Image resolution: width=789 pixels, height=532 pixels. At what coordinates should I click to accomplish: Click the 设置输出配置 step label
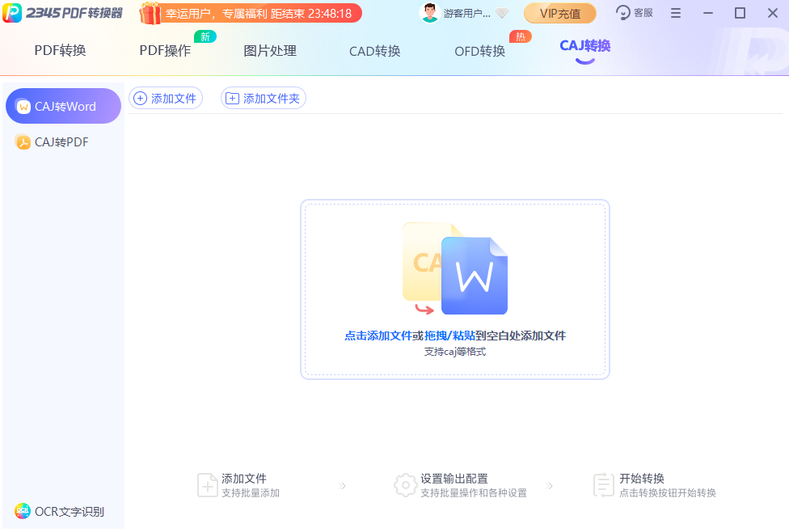coord(454,479)
